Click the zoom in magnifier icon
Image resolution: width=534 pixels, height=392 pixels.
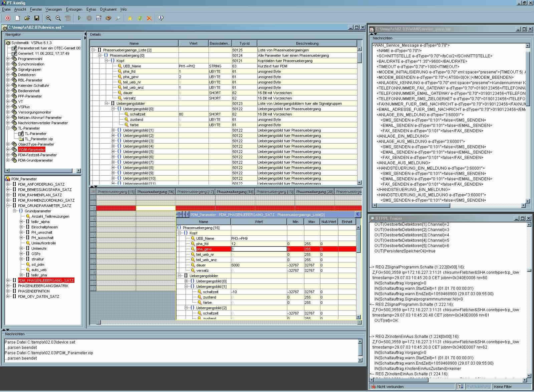(x=48, y=18)
